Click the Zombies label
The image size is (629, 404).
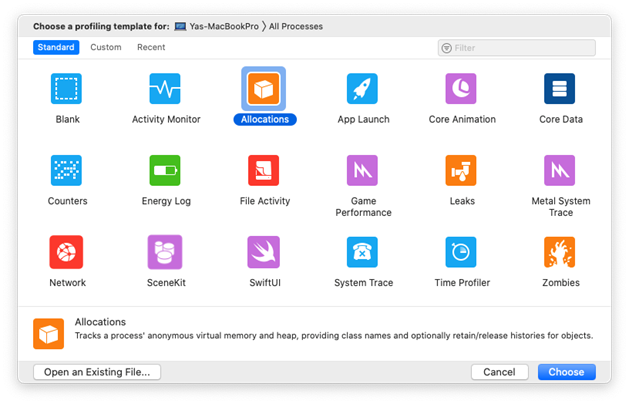561,283
